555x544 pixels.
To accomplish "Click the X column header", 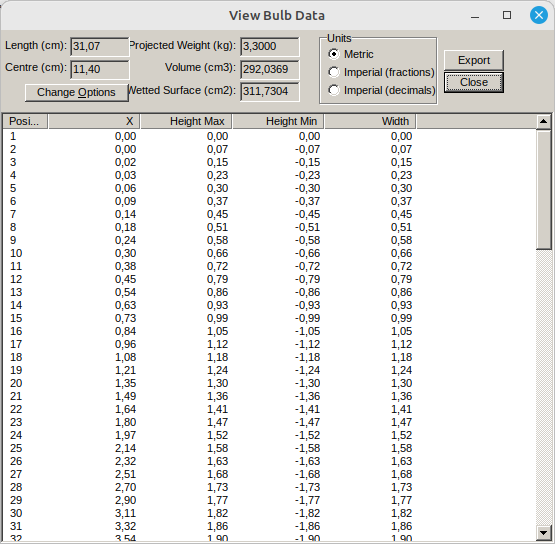I will 94,121.
